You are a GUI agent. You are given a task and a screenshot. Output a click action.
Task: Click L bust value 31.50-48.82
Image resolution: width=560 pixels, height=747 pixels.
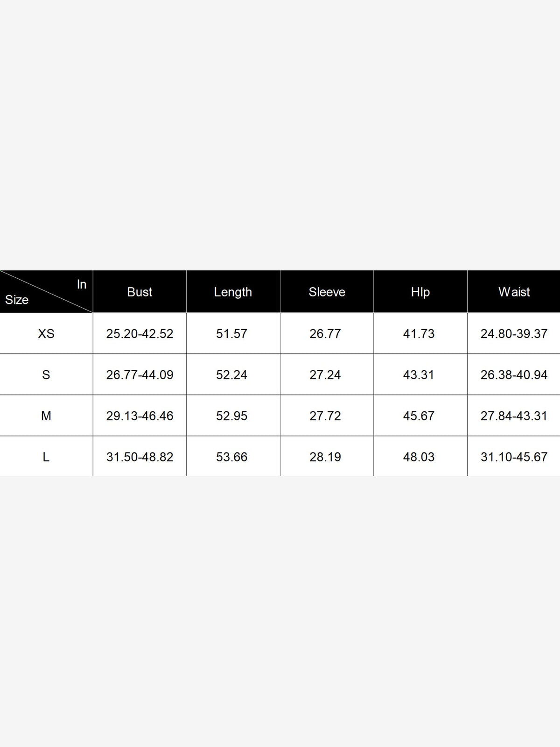pyautogui.click(x=140, y=457)
